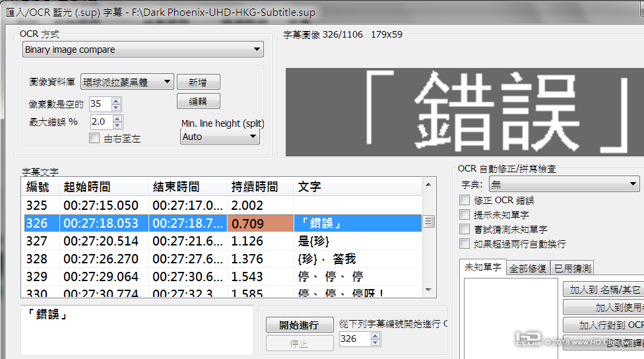Image resolution: width=644 pixels, height=359 pixels.
Task: Click the subtitle image preview 錯誤
Action: click(465, 112)
